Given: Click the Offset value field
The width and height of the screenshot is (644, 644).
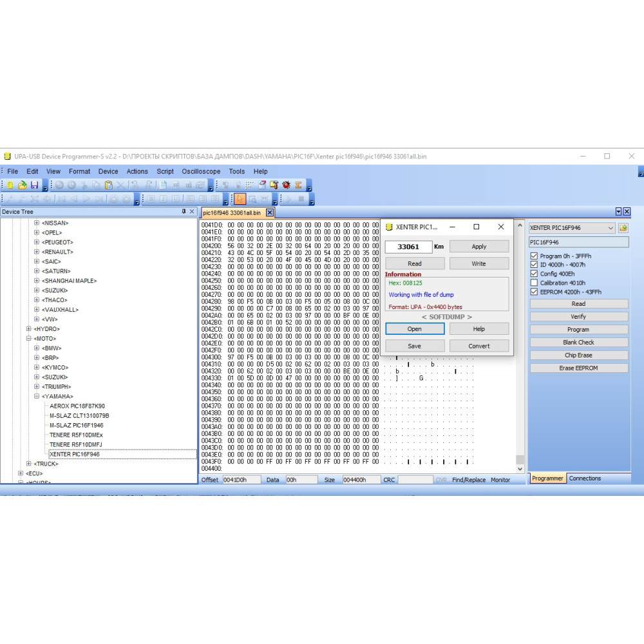Looking at the screenshot, I should click(x=241, y=480).
